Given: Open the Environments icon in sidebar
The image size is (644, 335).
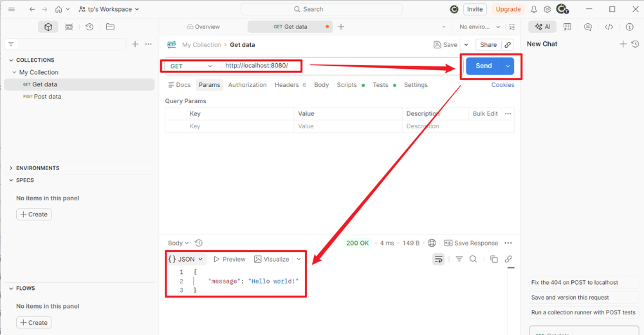Looking at the screenshot, I should (x=69, y=26).
